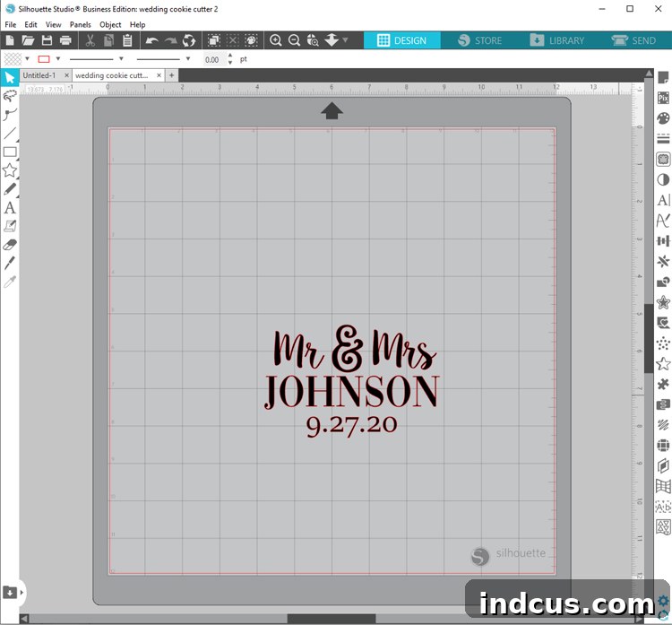
Task: Expand the library panel side arrow
Action: pos(22,593)
